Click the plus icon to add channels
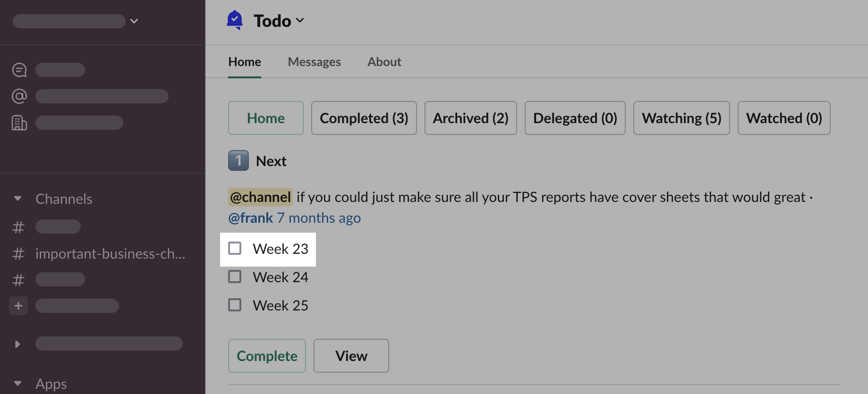The width and height of the screenshot is (868, 394). click(18, 306)
